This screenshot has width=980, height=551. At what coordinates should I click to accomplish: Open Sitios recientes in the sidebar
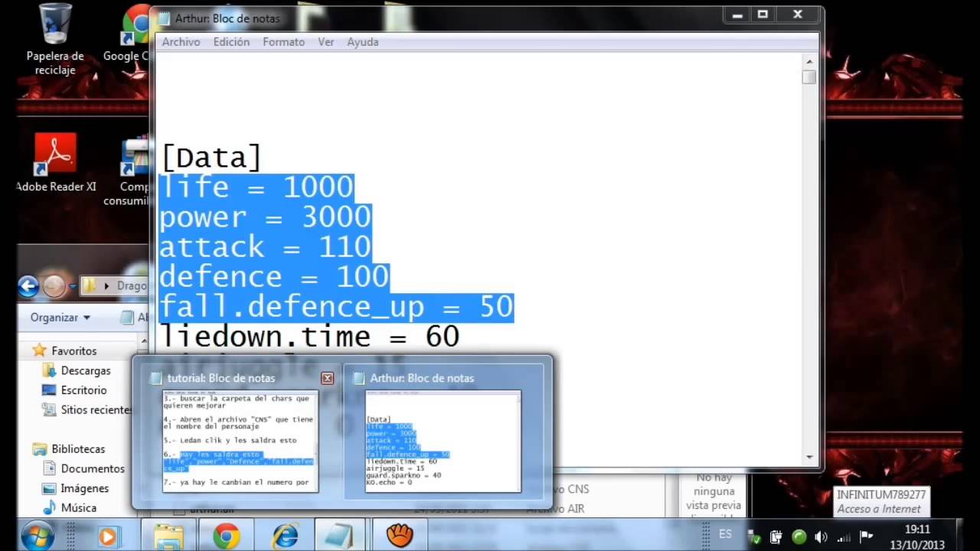(x=95, y=410)
